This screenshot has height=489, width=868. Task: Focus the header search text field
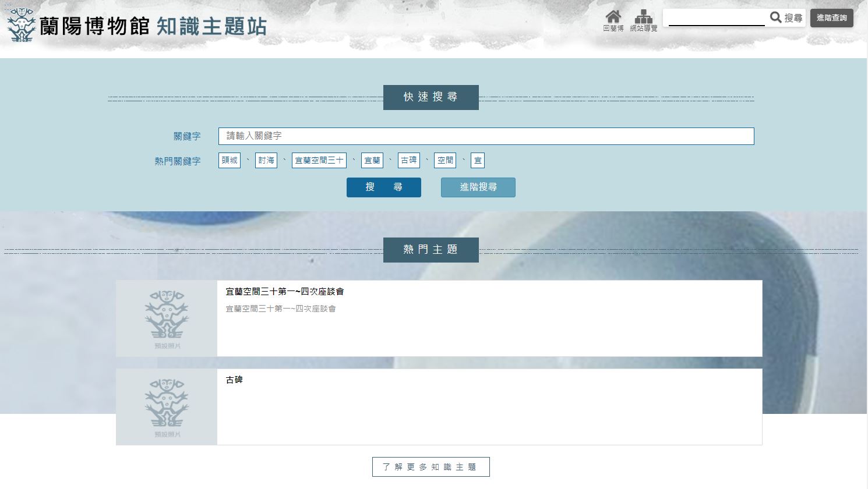tap(717, 19)
